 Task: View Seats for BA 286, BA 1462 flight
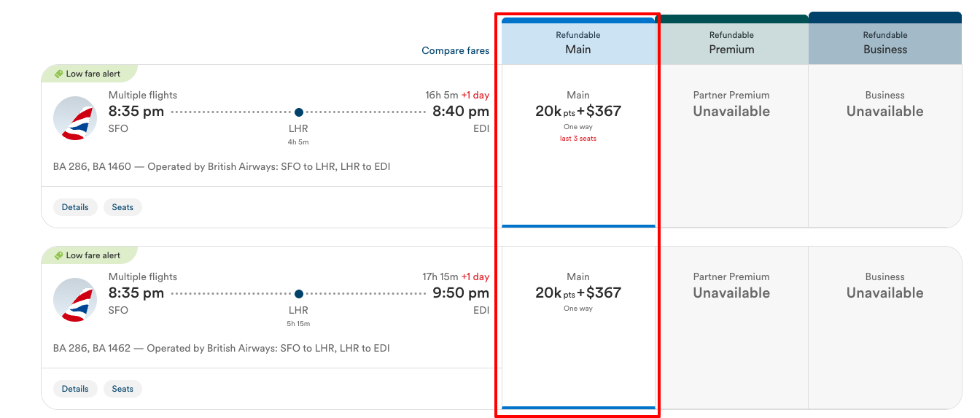[122, 389]
